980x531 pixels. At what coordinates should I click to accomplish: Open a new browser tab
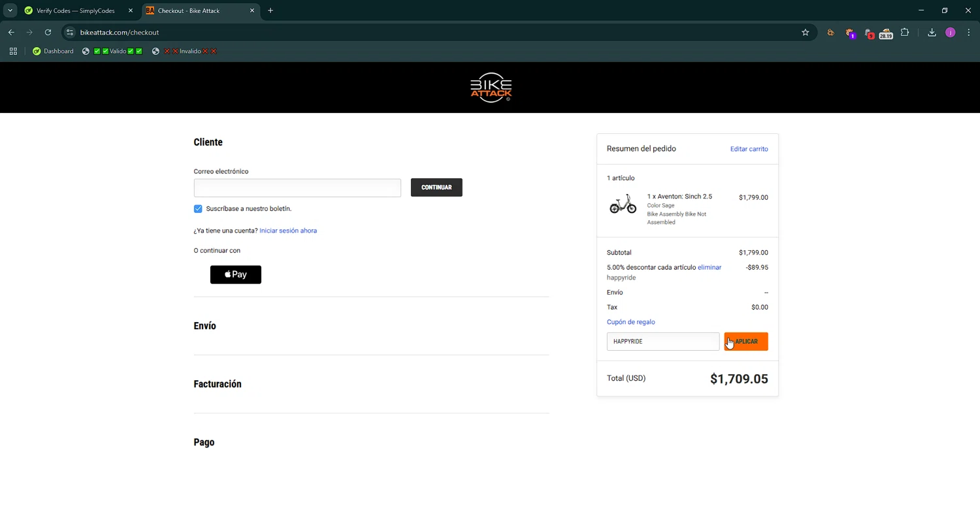[x=270, y=10]
